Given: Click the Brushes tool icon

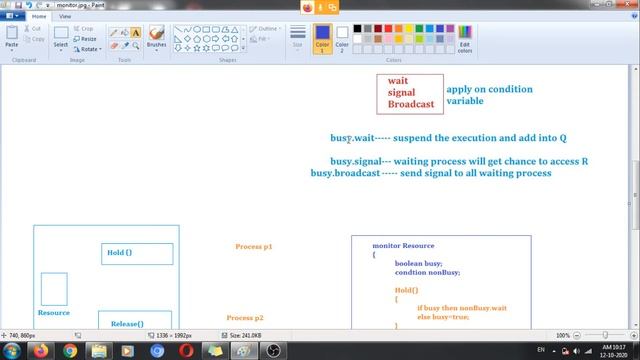Looking at the screenshot, I should (x=156, y=33).
